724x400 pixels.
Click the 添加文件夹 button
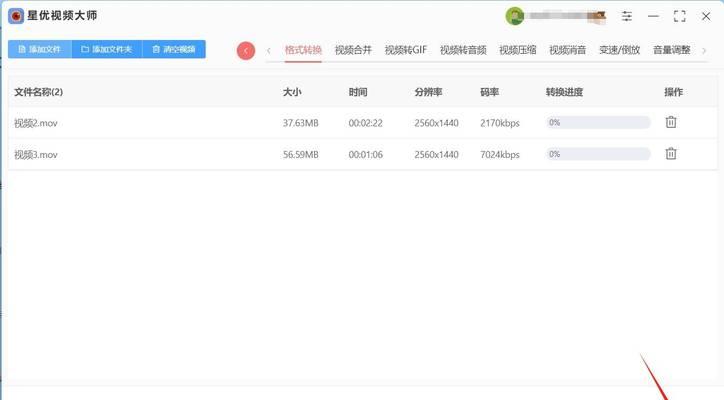[x=107, y=49]
